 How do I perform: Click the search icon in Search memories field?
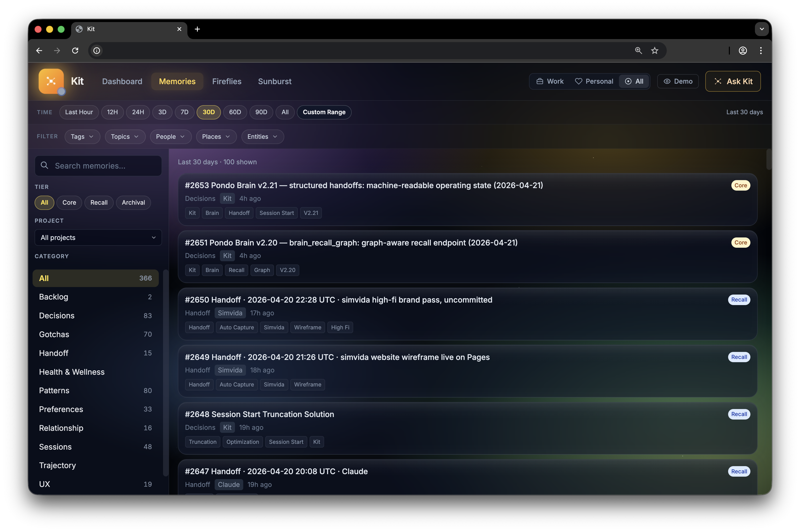click(45, 165)
